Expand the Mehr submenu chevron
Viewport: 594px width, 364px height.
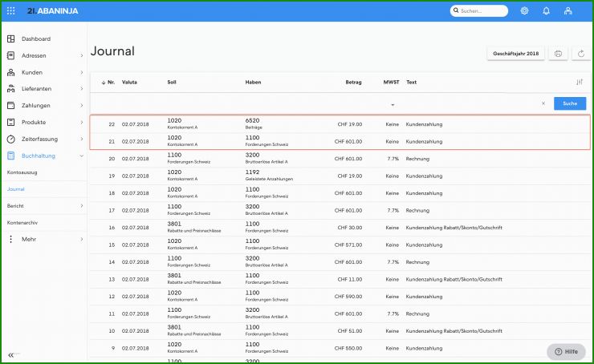pos(81,239)
